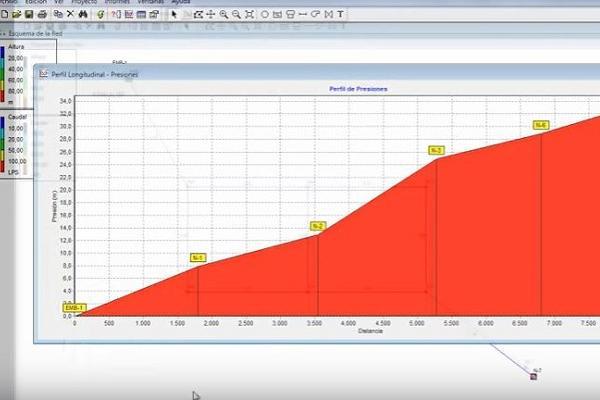Click the N-3 node label on chart

pos(436,150)
